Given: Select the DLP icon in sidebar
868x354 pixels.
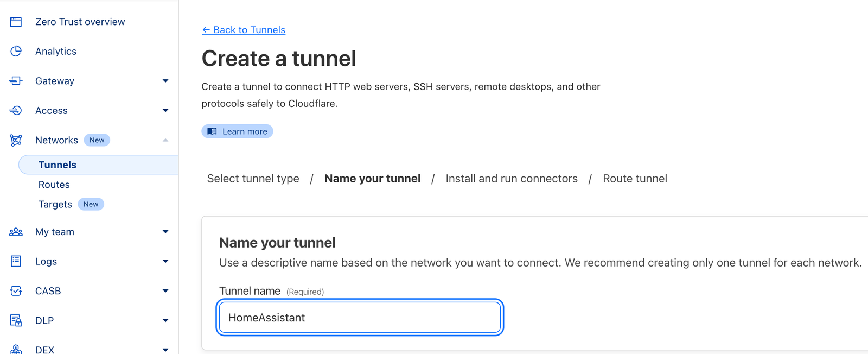Looking at the screenshot, I should click(x=16, y=320).
